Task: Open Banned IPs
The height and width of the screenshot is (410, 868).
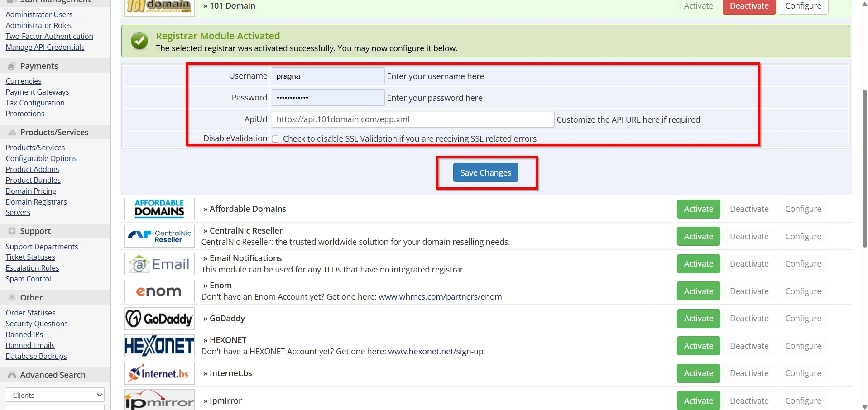Action: [24, 334]
